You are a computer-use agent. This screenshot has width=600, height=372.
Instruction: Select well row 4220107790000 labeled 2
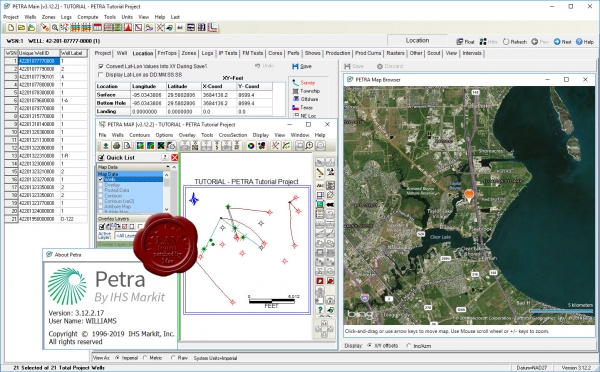coord(46,69)
